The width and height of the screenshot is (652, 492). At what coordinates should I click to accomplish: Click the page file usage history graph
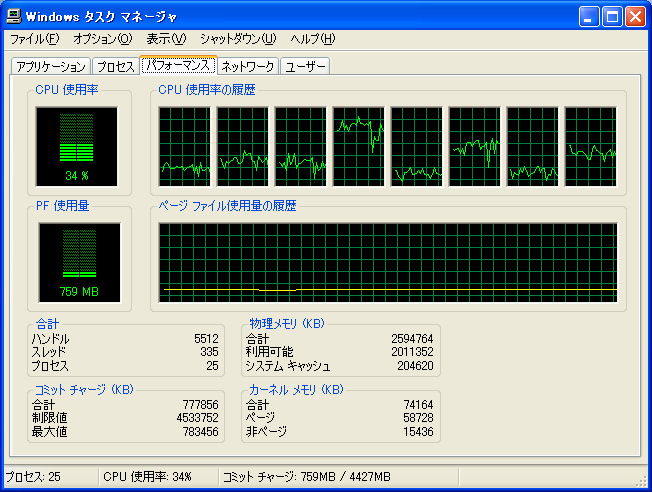[388, 262]
